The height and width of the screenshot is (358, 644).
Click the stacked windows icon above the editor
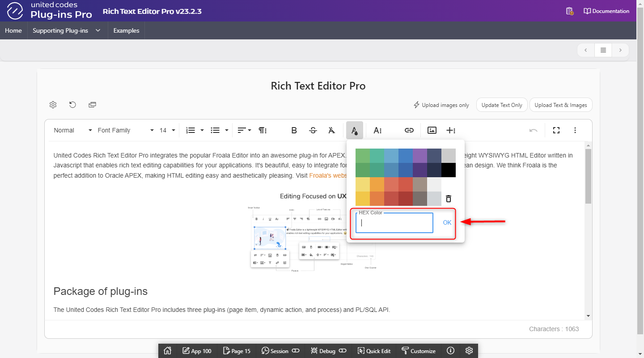(92, 105)
